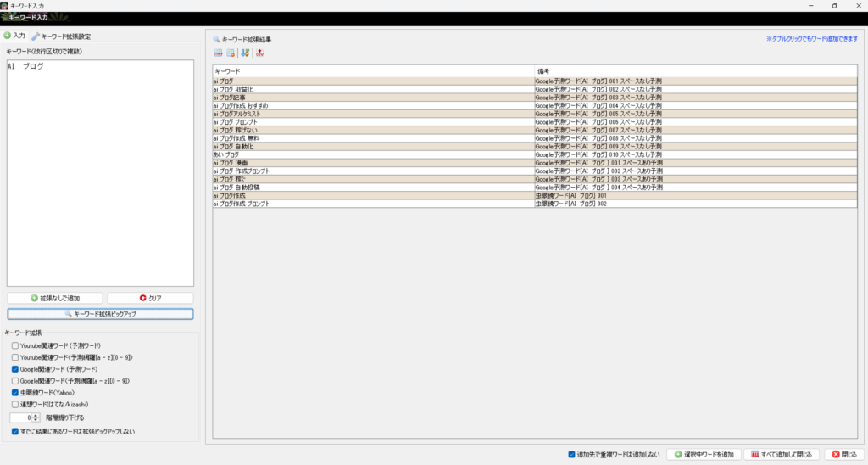868x465 pixels.
Task: Disable the 虫眼鏡ワード(Yahoo) checkbox
Action: click(15, 393)
